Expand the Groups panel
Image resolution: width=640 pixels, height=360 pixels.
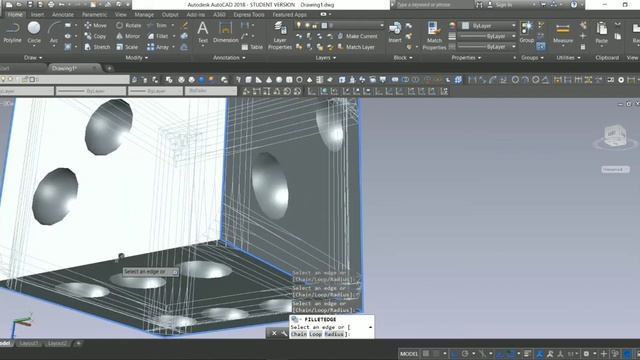[532, 58]
